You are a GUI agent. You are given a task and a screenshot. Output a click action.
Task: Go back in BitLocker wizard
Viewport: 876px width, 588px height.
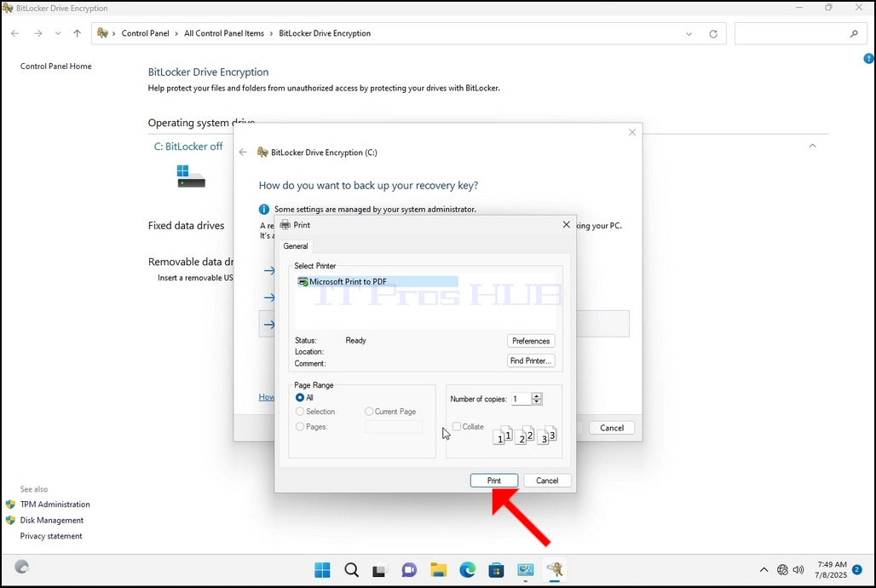click(243, 152)
